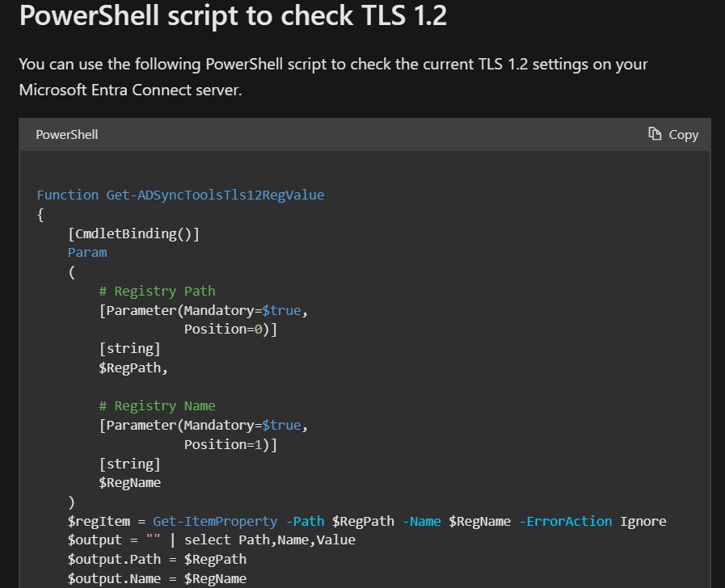
Task: Click the paragraph mentioning 'Microsoft Entra Connect server'
Action: click(x=333, y=77)
